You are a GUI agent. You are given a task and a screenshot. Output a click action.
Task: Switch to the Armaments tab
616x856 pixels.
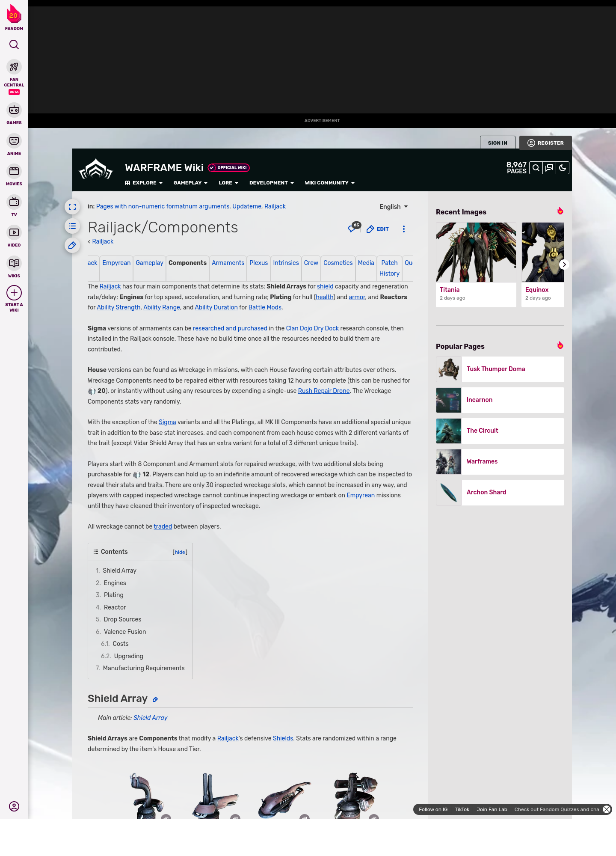(x=228, y=263)
